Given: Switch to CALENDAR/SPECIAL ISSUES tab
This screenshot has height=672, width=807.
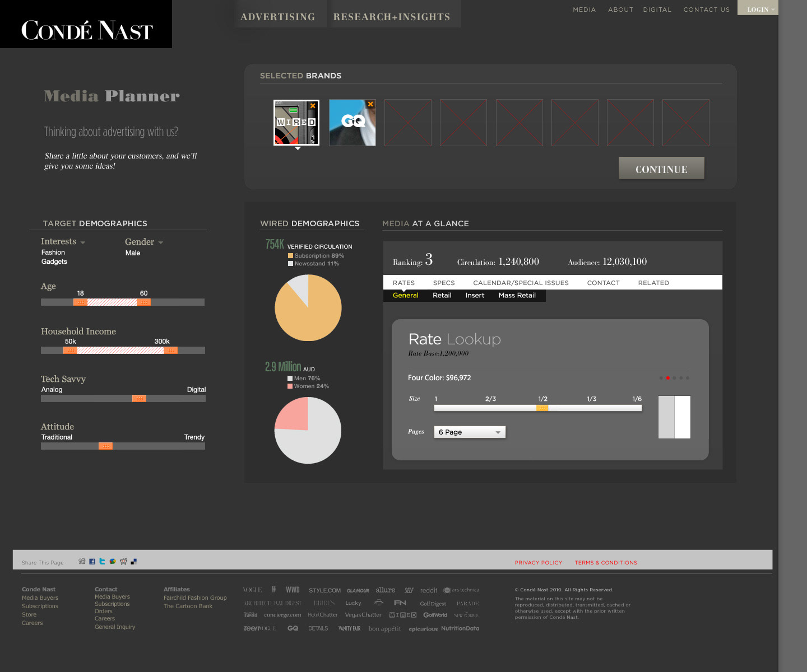Looking at the screenshot, I should [x=521, y=283].
